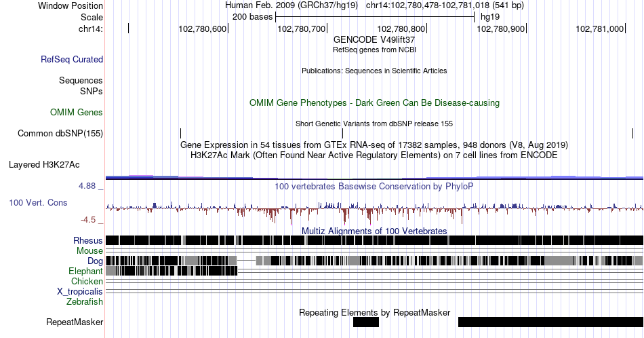Click the chr14:102,780,478-102,781,018 position text
The width and height of the screenshot is (644, 338).
click(445, 5)
